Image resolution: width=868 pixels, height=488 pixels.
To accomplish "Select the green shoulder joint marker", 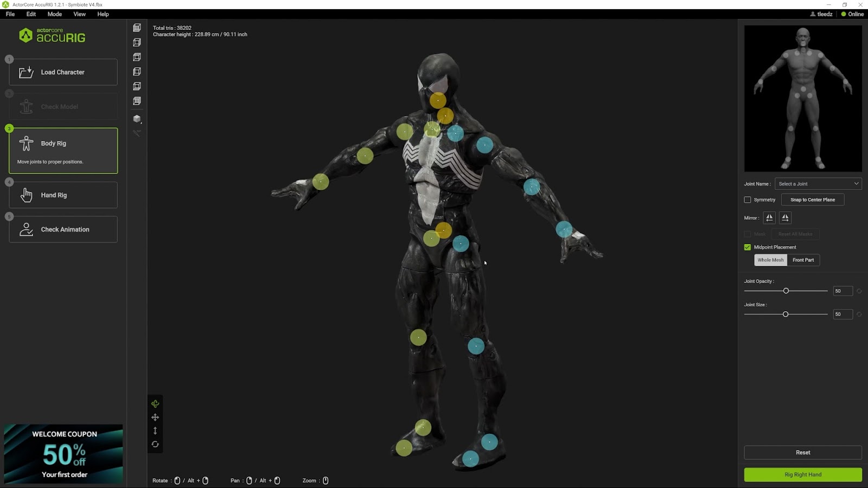I will [x=405, y=131].
